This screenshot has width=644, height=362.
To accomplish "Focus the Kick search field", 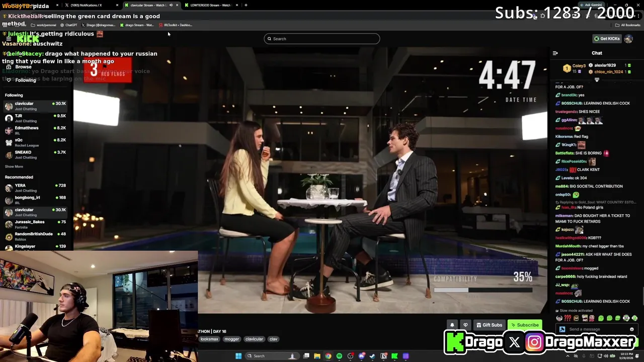I will coord(322,39).
